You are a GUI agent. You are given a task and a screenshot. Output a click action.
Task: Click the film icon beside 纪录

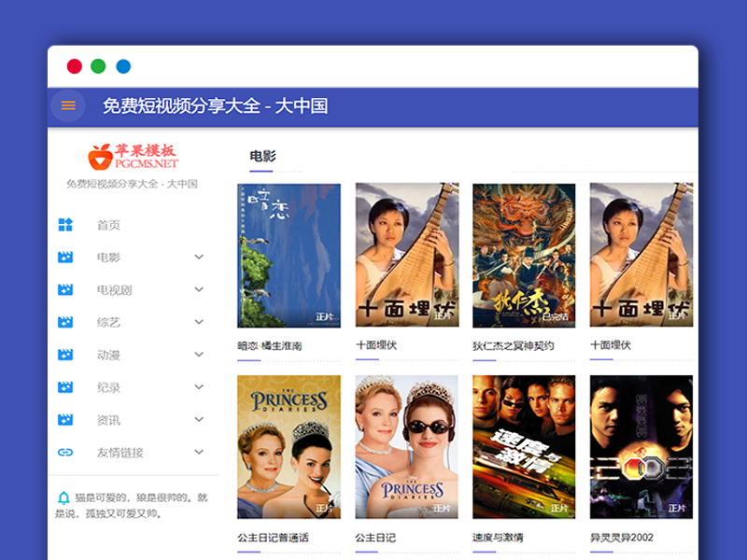(x=65, y=387)
